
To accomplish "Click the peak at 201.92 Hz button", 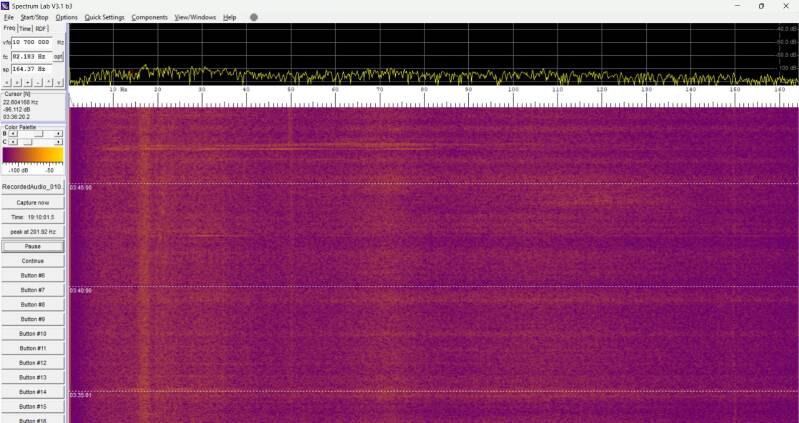I will pyautogui.click(x=33, y=232).
